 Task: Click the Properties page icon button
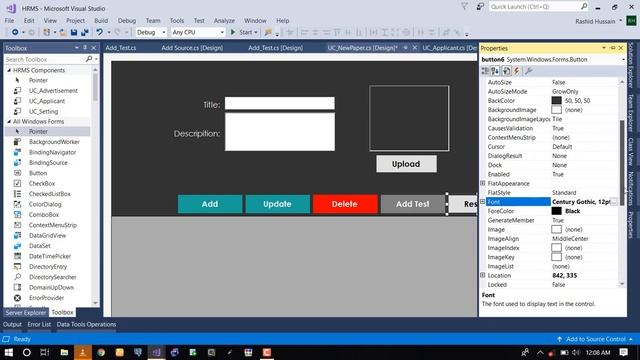[506, 71]
